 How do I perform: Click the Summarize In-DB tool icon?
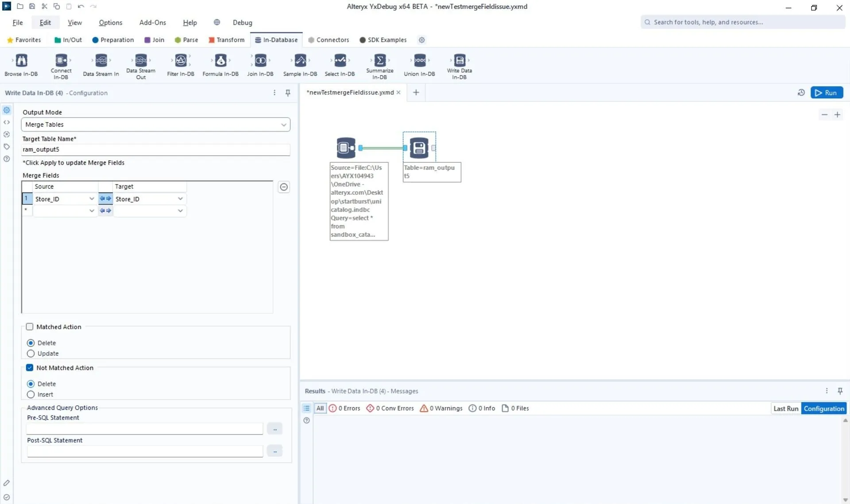pyautogui.click(x=380, y=60)
